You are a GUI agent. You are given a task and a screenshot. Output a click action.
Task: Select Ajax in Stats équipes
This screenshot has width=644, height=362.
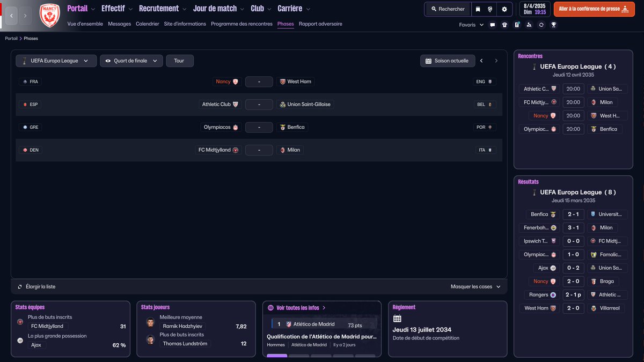[x=36, y=345]
